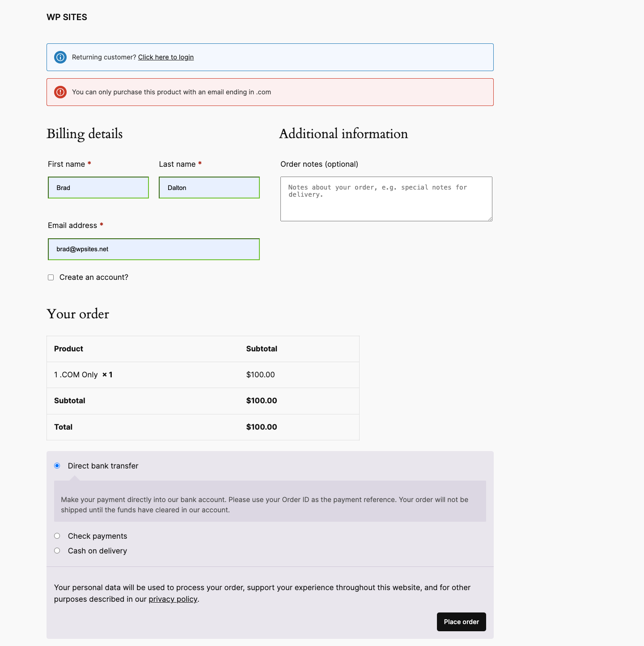Screen dimensions: 644x646
Task: Click the '.com' email error message text
Action: click(171, 92)
